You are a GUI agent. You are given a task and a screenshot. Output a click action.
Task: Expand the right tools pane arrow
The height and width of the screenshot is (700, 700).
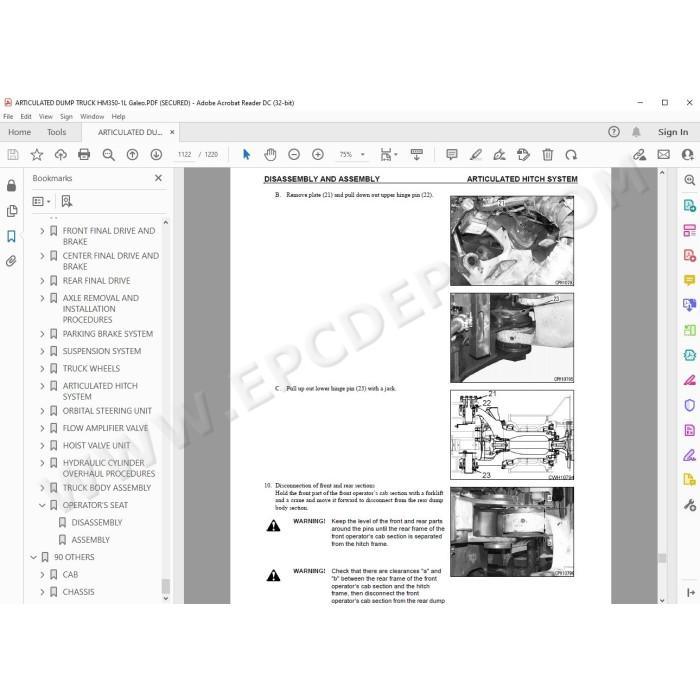691,592
